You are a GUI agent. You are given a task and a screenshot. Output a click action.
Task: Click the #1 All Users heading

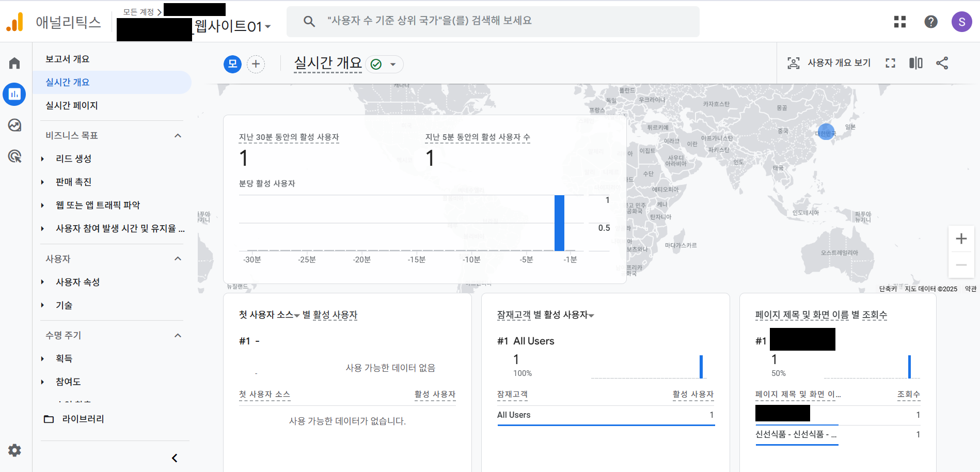[x=526, y=341]
